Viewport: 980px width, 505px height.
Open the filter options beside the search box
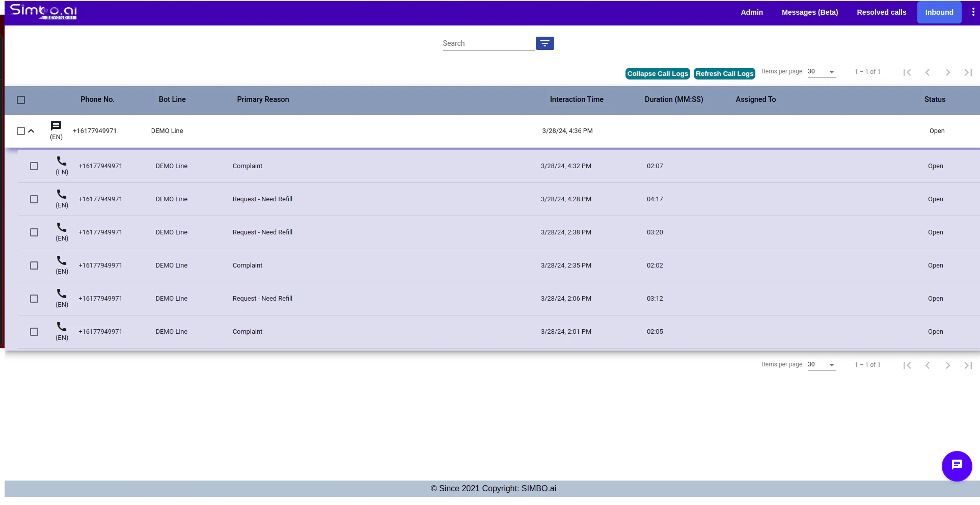545,43
